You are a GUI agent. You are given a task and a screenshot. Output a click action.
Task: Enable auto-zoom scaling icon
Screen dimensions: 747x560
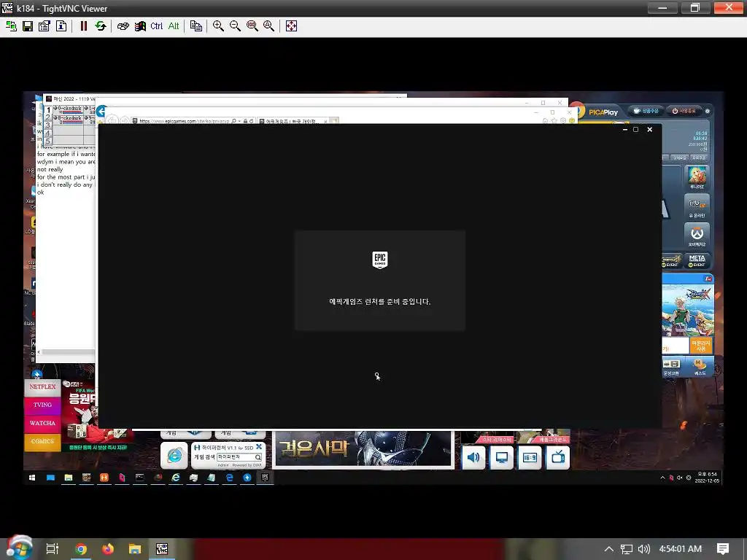pos(268,26)
